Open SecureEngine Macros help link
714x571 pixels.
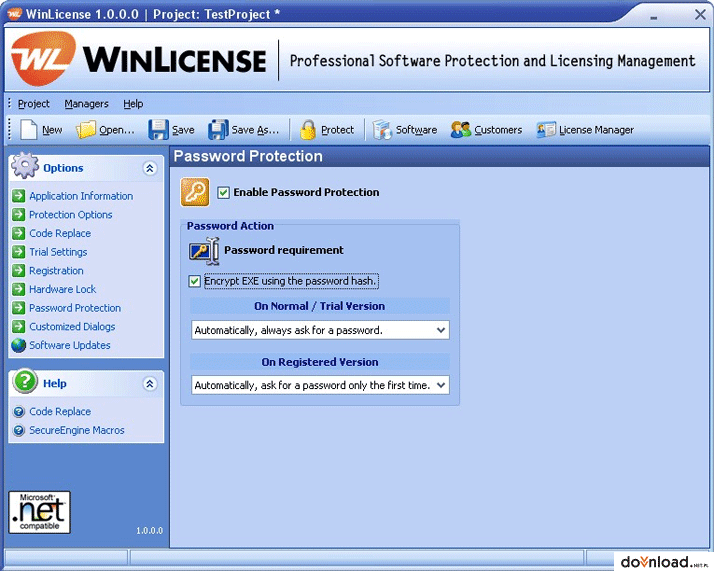click(x=76, y=430)
